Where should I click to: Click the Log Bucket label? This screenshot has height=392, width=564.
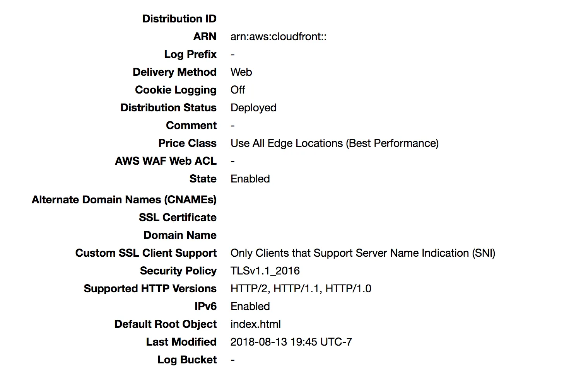coord(187,360)
